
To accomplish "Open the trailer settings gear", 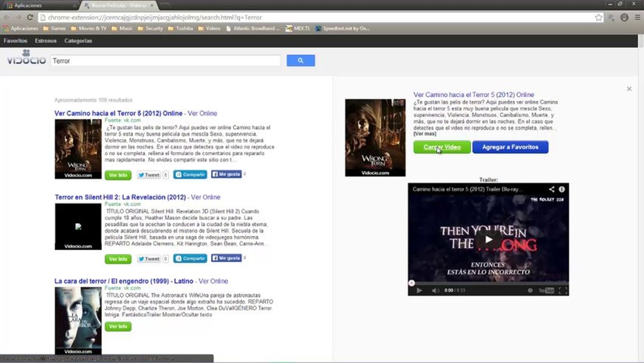I will click(530, 290).
